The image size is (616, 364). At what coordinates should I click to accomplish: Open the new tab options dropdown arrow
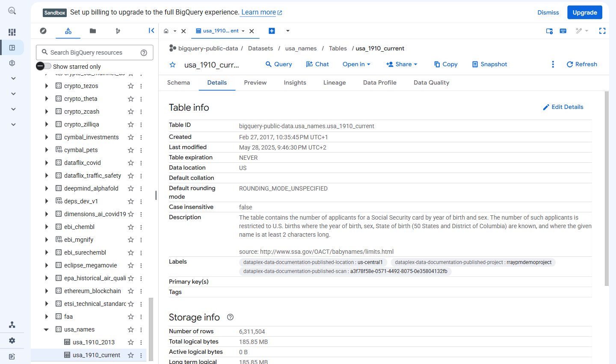click(288, 31)
